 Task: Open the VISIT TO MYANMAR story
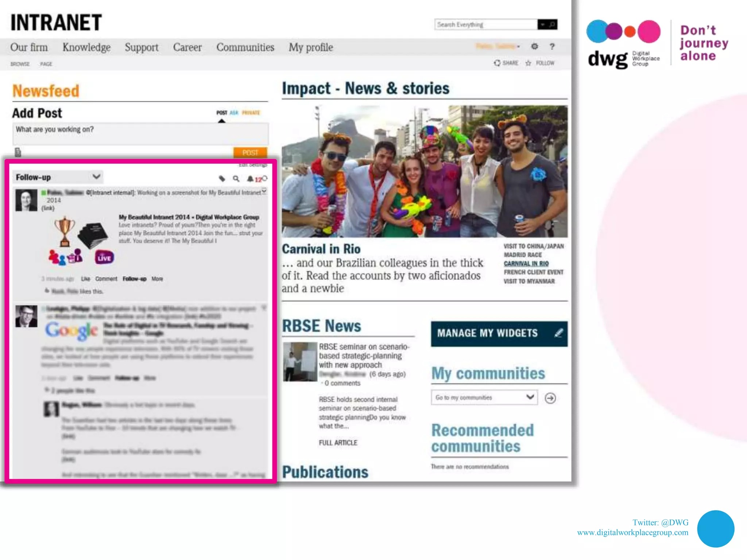(x=529, y=281)
